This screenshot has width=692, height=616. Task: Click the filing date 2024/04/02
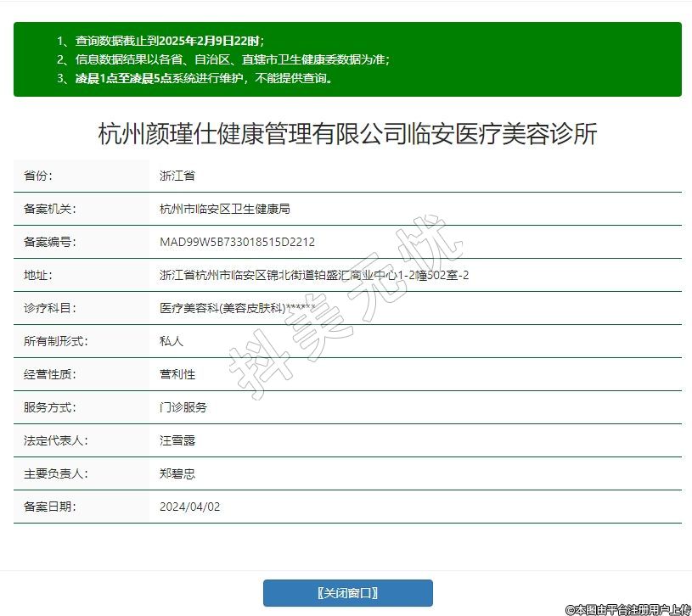pyautogui.click(x=189, y=507)
